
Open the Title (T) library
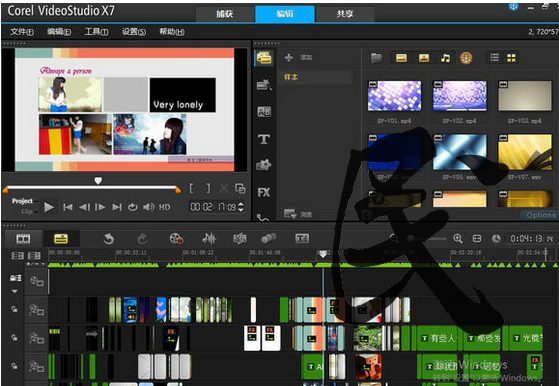coord(264,139)
